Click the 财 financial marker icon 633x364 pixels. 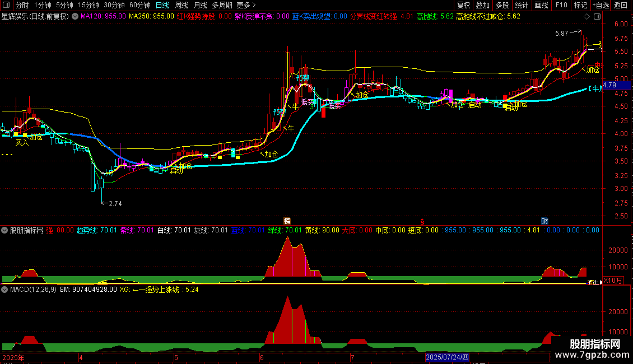tap(544, 221)
